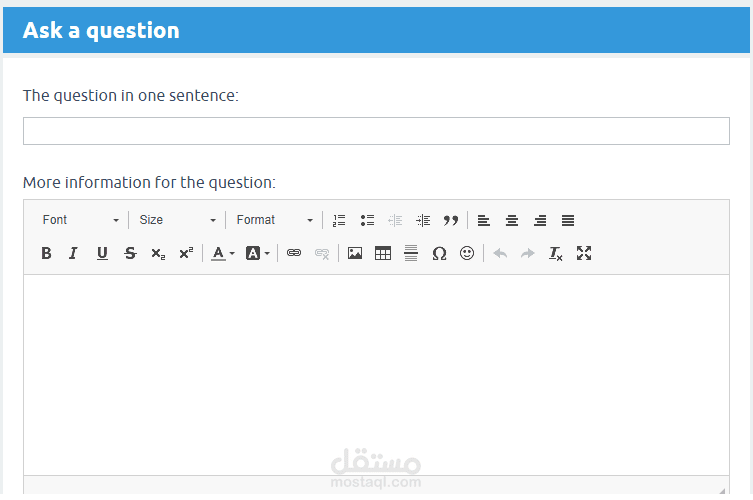Viewport: 753px width, 500px height.
Task: Insert a block quote
Action: tap(451, 220)
